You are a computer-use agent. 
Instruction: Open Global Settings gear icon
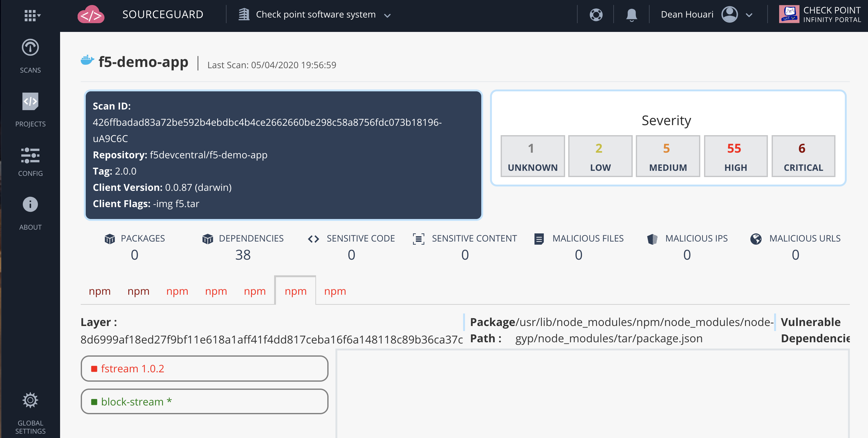30,400
